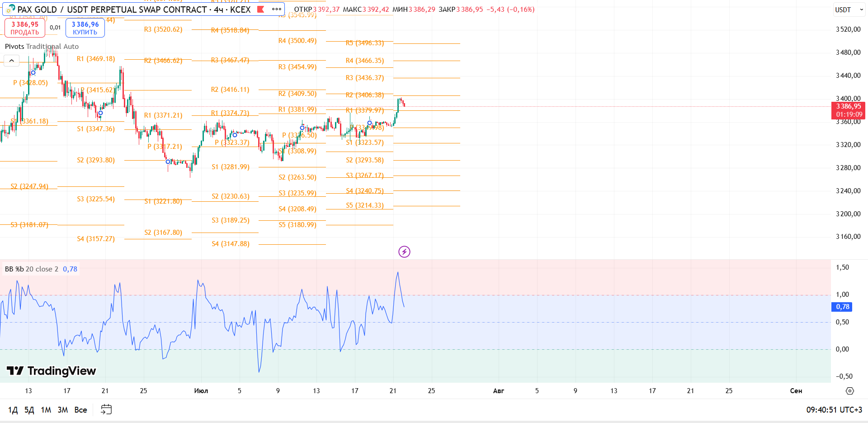
Task: Click the R3 (3436.37) pivot label
Action: 365,78
